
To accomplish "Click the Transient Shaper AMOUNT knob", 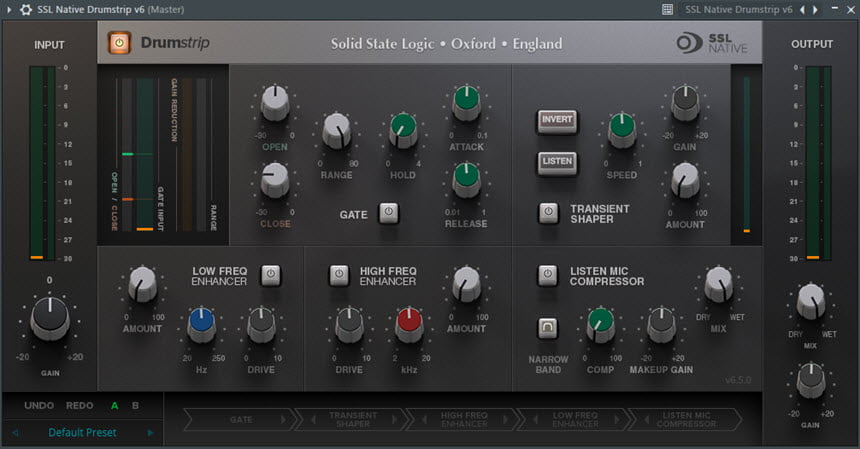I will [685, 180].
